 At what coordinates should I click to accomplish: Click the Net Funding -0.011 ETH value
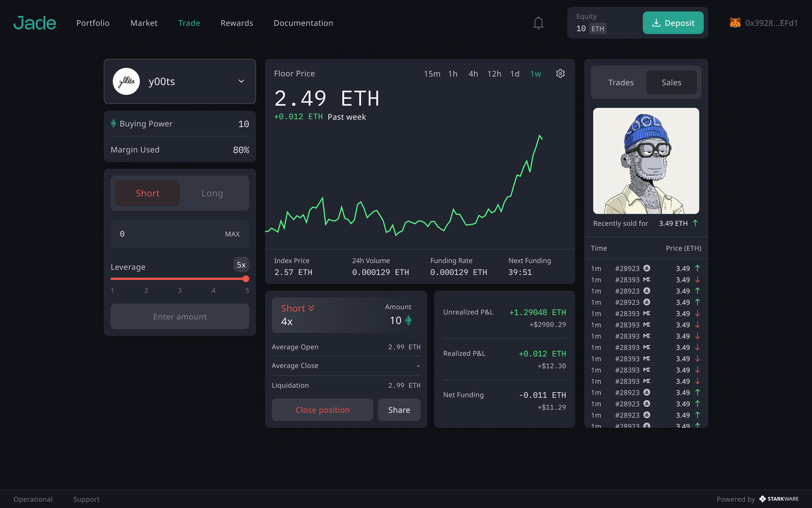pos(542,395)
